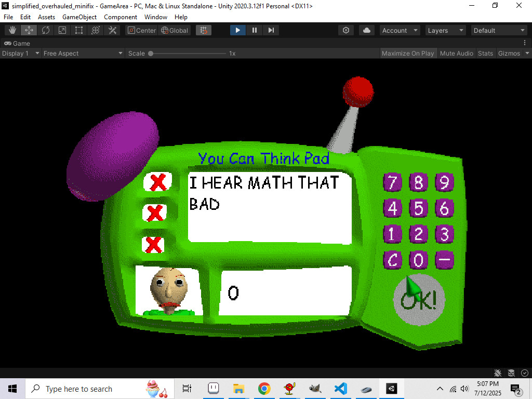
Task: Toggle Maximize On Play
Action: (408, 54)
